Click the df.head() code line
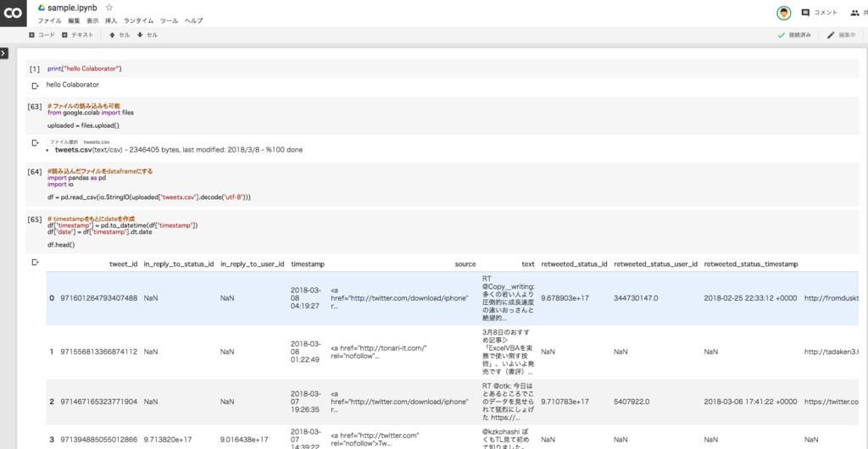868x449 pixels. point(61,244)
